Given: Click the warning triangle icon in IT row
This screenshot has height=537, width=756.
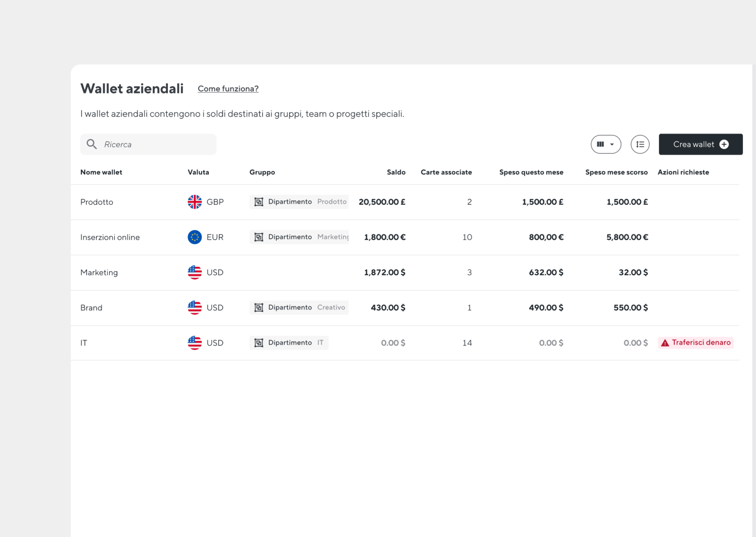Looking at the screenshot, I should click(665, 343).
